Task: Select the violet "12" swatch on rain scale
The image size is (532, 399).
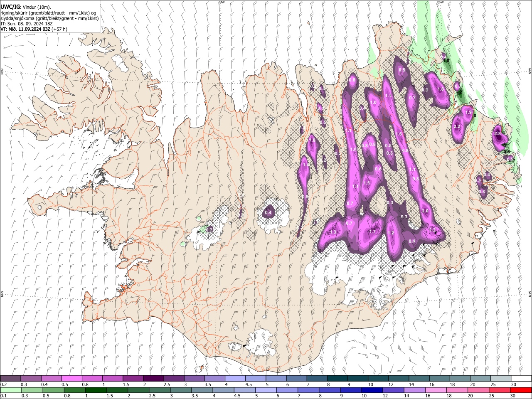Action: (x=394, y=390)
